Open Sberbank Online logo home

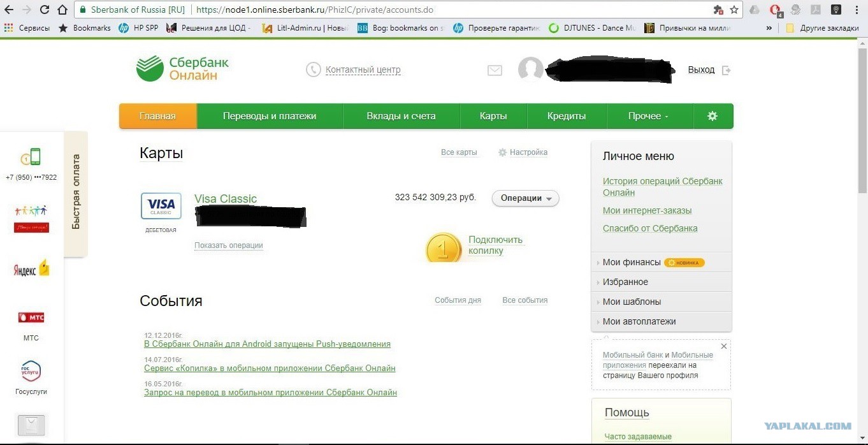[182, 69]
